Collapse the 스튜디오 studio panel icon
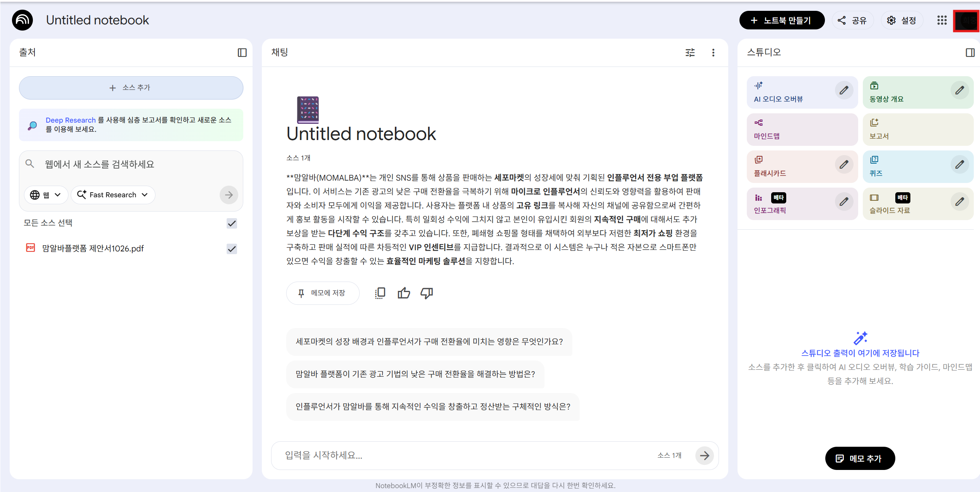Viewport: 980px width, 492px height. tap(970, 53)
